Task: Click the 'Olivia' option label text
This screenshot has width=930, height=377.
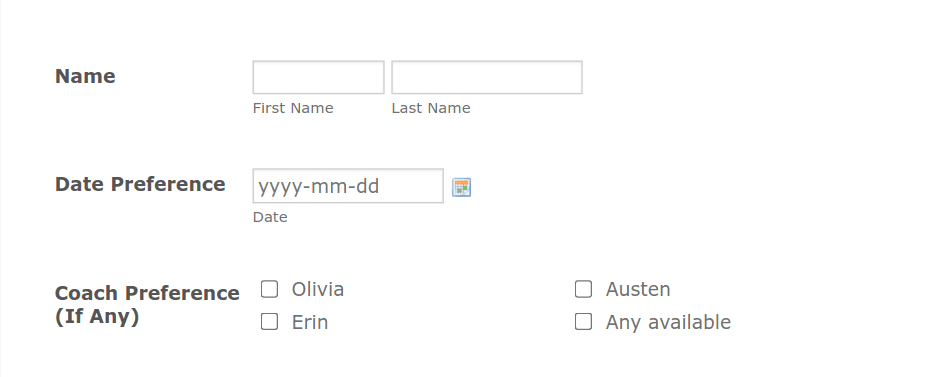Action: (318, 289)
